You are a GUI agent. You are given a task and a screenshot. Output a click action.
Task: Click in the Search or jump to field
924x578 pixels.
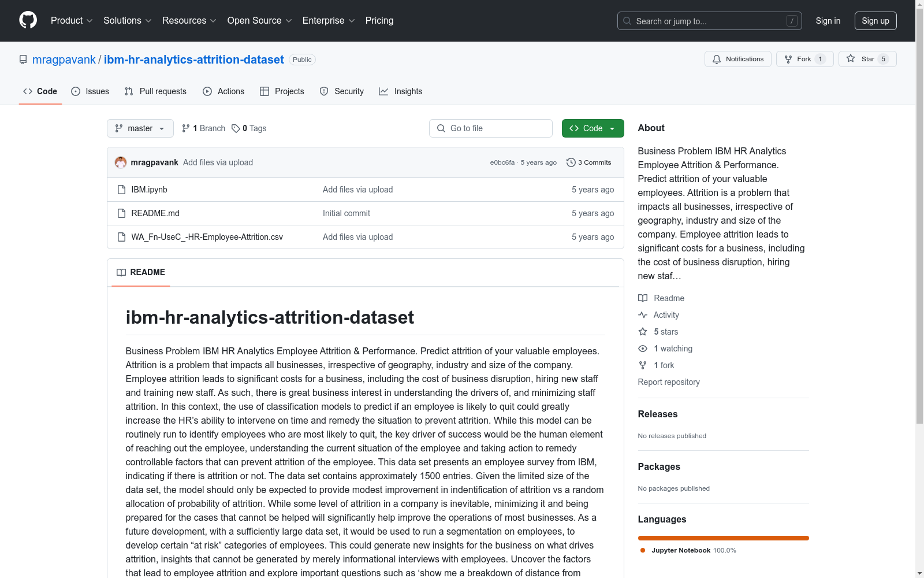(x=710, y=21)
